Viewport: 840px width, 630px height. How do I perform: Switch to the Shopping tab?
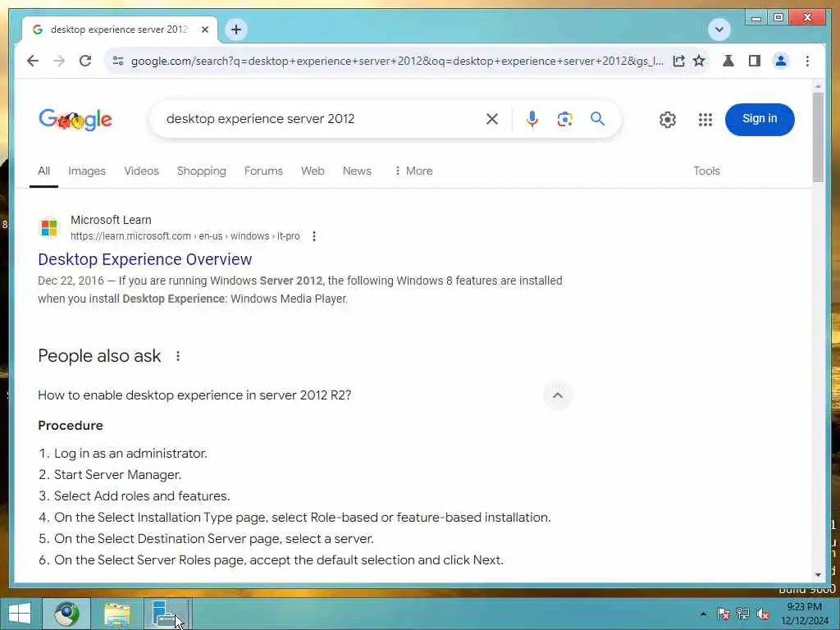pyautogui.click(x=202, y=171)
